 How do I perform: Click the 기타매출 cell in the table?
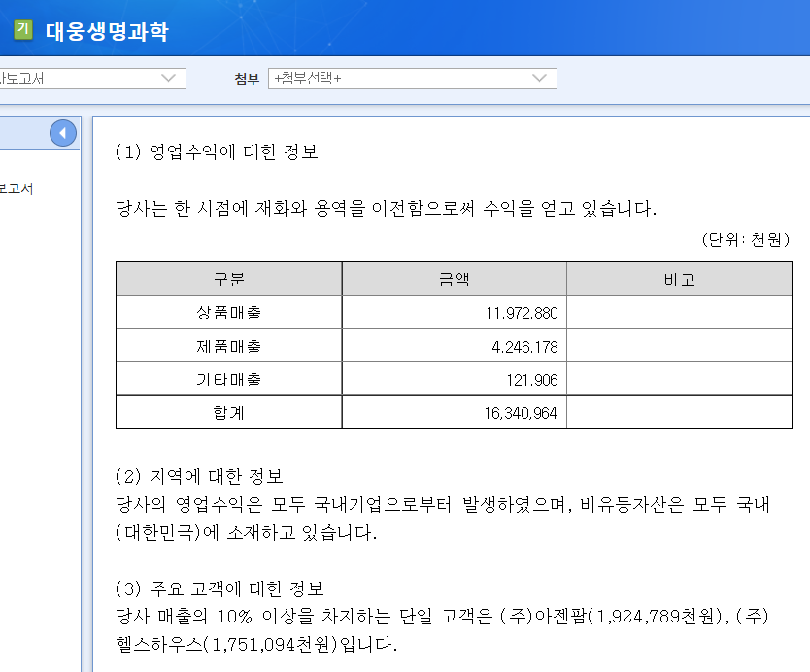[228, 379]
